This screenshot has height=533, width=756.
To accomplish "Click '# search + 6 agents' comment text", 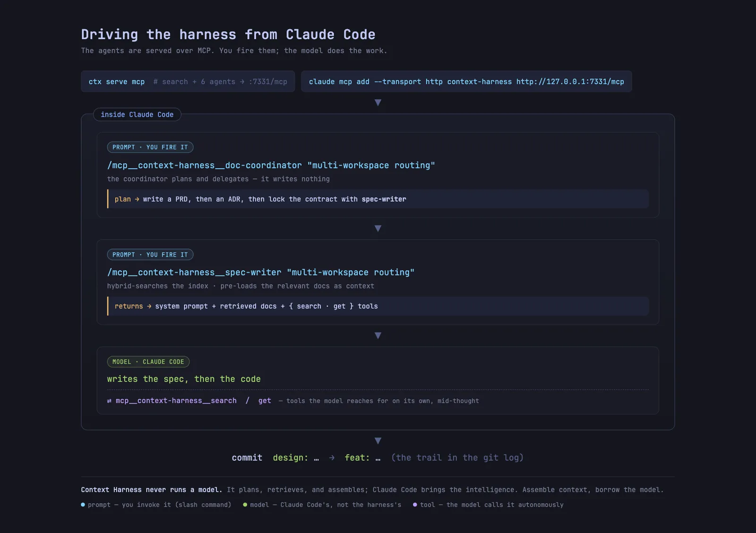I will click(x=220, y=82).
